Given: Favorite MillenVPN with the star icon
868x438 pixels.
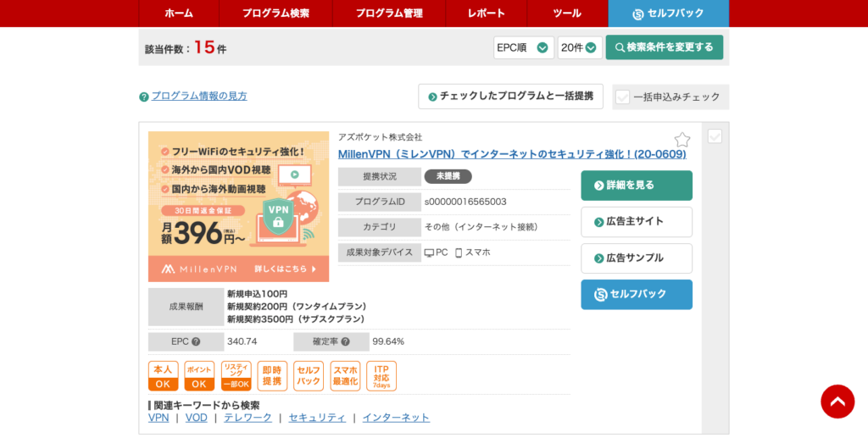Looking at the screenshot, I should tap(682, 139).
